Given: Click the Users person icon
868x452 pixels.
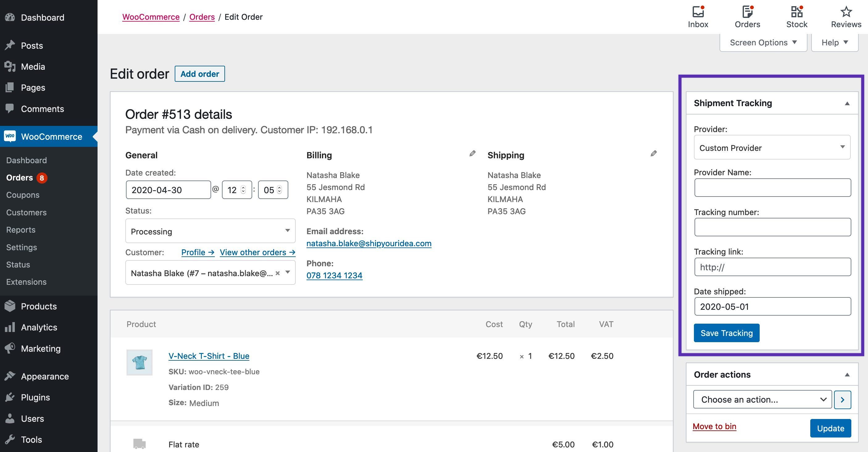Looking at the screenshot, I should (10, 418).
